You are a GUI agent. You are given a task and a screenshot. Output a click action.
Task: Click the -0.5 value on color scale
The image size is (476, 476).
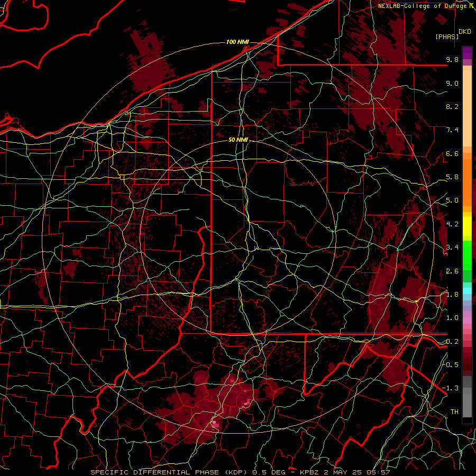click(451, 365)
